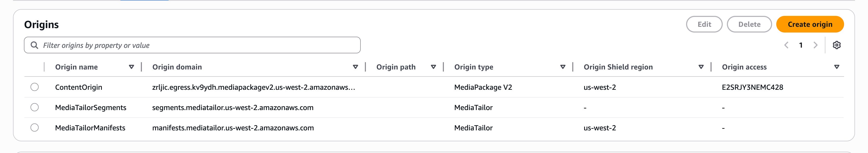Expand the Origin access sort dropdown
The height and width of the screenshot is (153, 868).
[837, 67]
